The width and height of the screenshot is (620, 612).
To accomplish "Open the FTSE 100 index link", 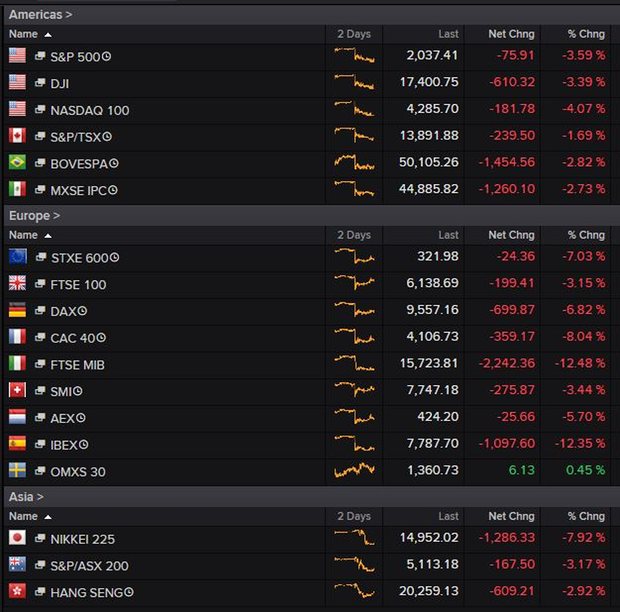I will (x=78, y=285).
